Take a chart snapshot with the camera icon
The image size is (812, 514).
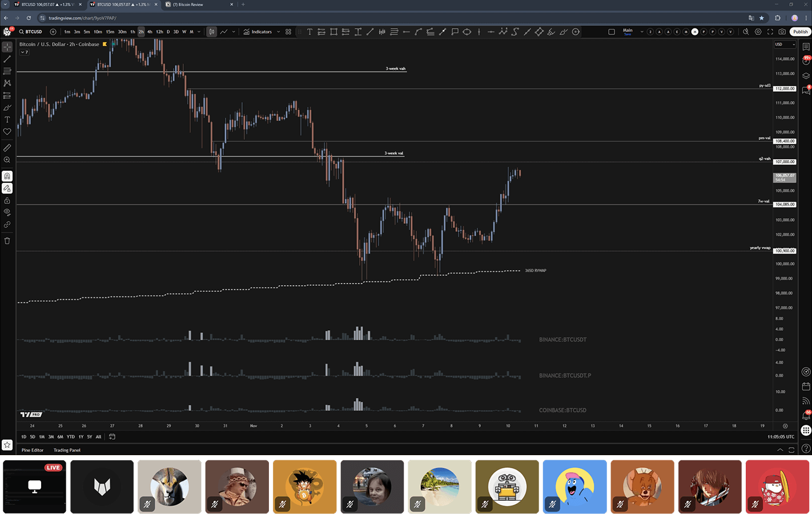782,32
